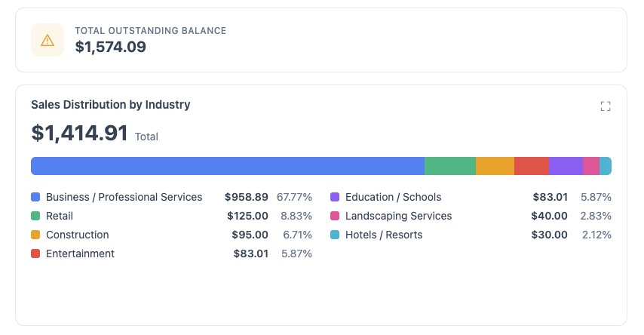Click the pink Landscaping bar segment
The image size is (644, 335).
click(591, 166)
